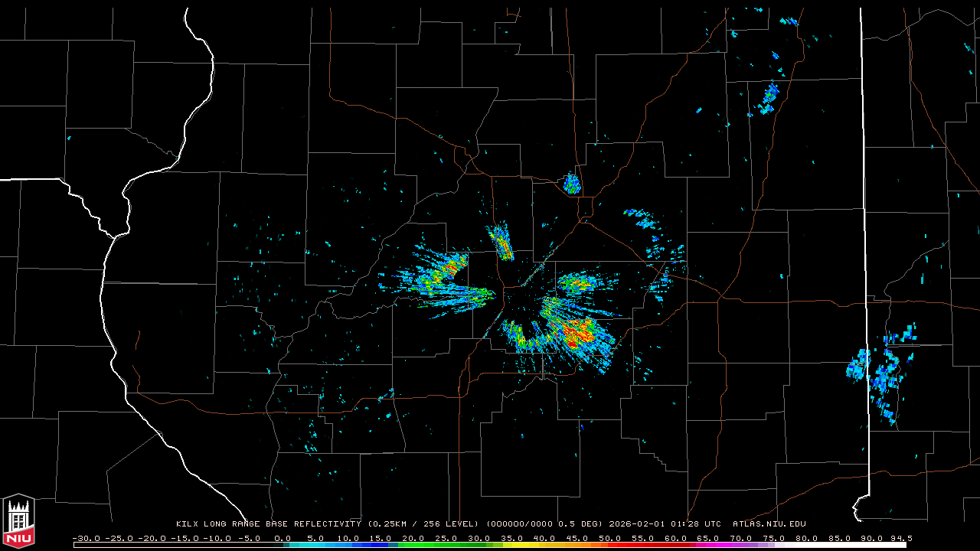The width and height of the screenshot is (980, 551).
Task: Click the "75.0" scale label
Action: pos(774,538)
